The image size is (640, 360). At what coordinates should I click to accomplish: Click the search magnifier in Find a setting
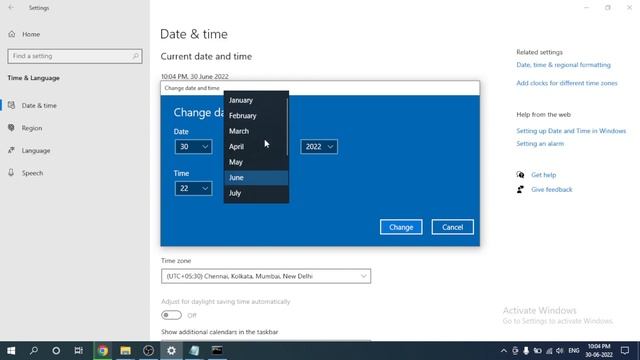tap(136, 56)
